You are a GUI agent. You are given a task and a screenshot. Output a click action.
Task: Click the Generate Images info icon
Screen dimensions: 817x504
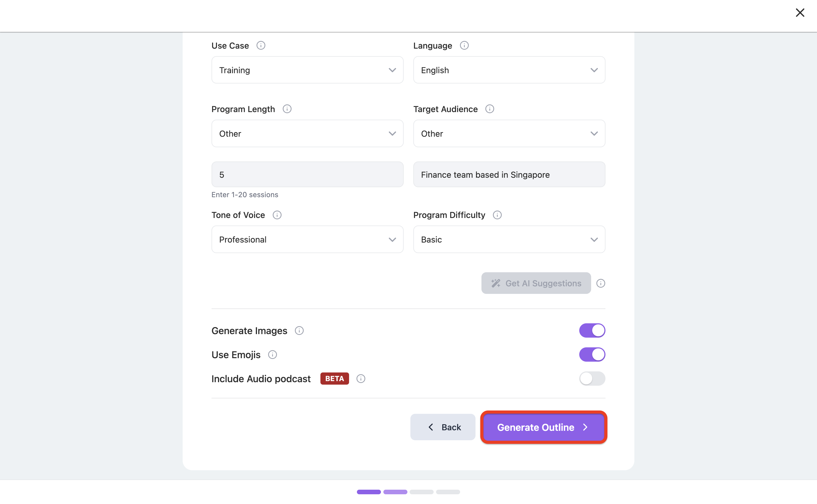(299, 331)
